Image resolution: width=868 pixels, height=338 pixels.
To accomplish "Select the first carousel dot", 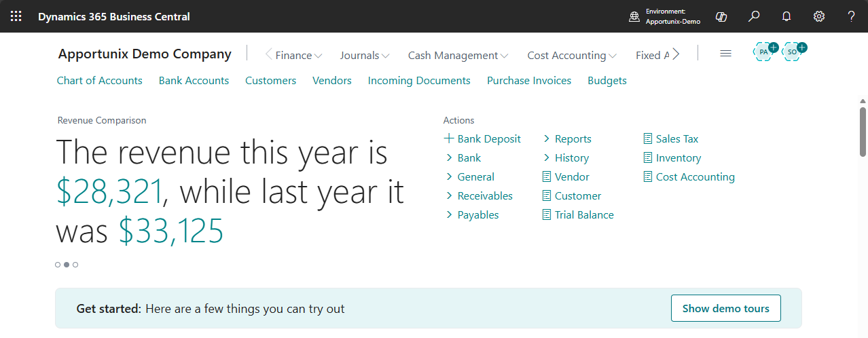I will (58, 265).
